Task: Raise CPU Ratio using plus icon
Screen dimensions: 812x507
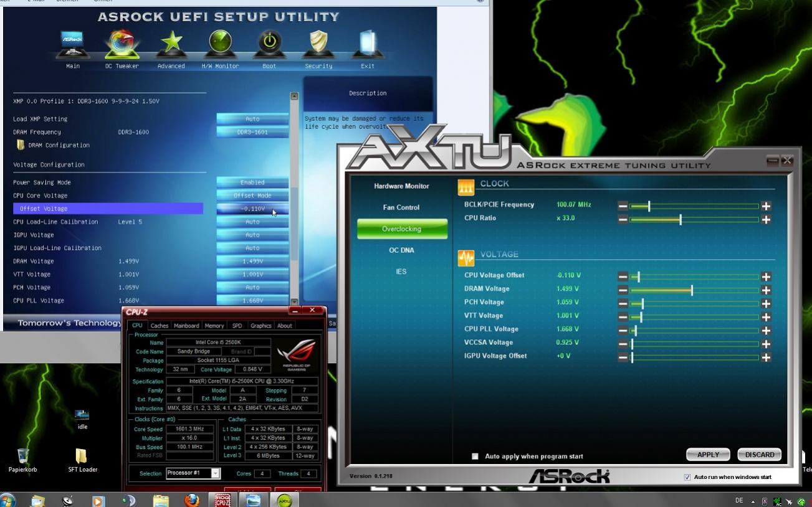Action: pos(766,219)
